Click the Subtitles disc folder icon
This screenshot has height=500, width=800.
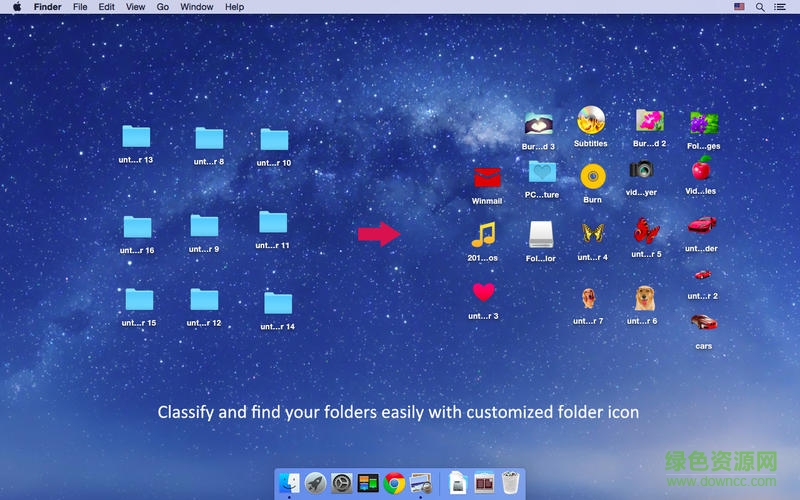[x=591, y=121]
